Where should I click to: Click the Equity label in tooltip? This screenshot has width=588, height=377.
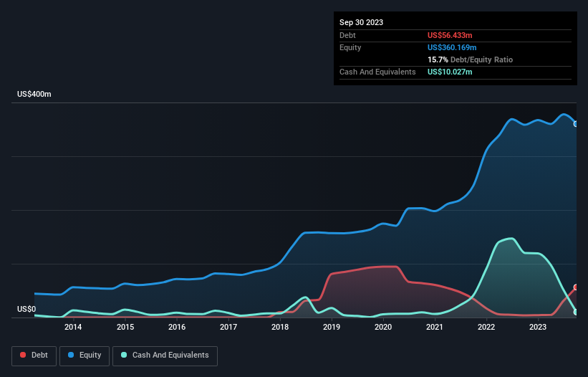pyautogui.click(x=350, y=47)
